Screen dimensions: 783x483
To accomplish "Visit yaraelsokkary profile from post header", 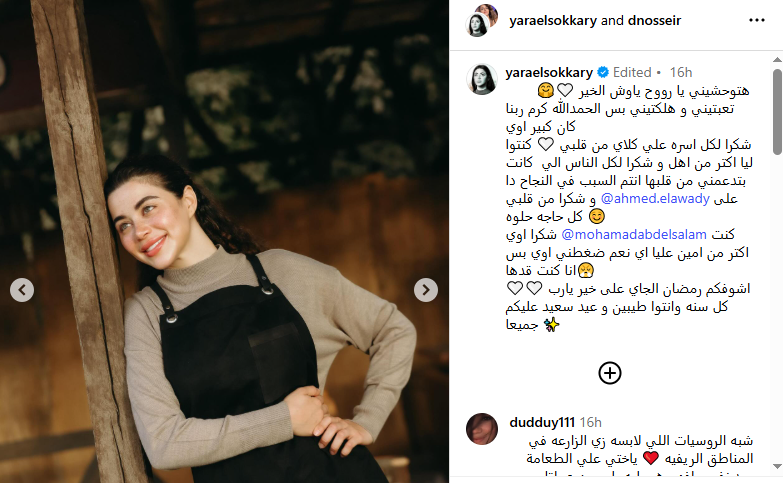I will (553, 20).
